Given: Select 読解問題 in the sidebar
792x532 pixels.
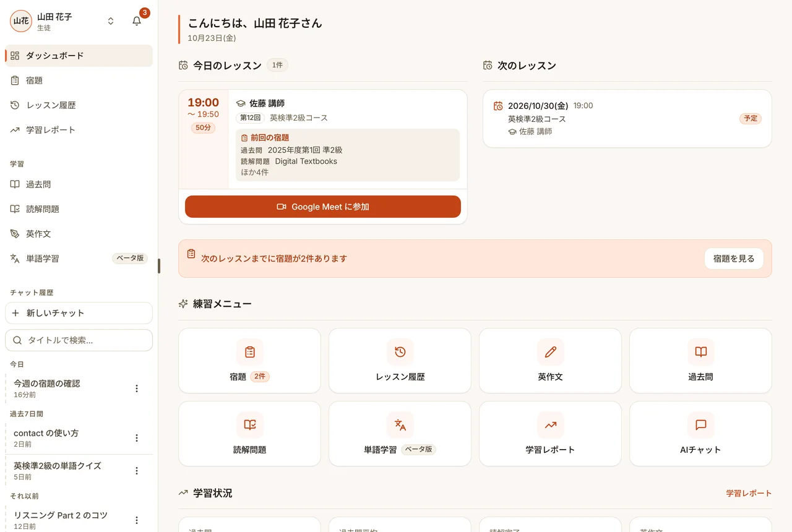Looking at the screenshot, I should 79,209.
